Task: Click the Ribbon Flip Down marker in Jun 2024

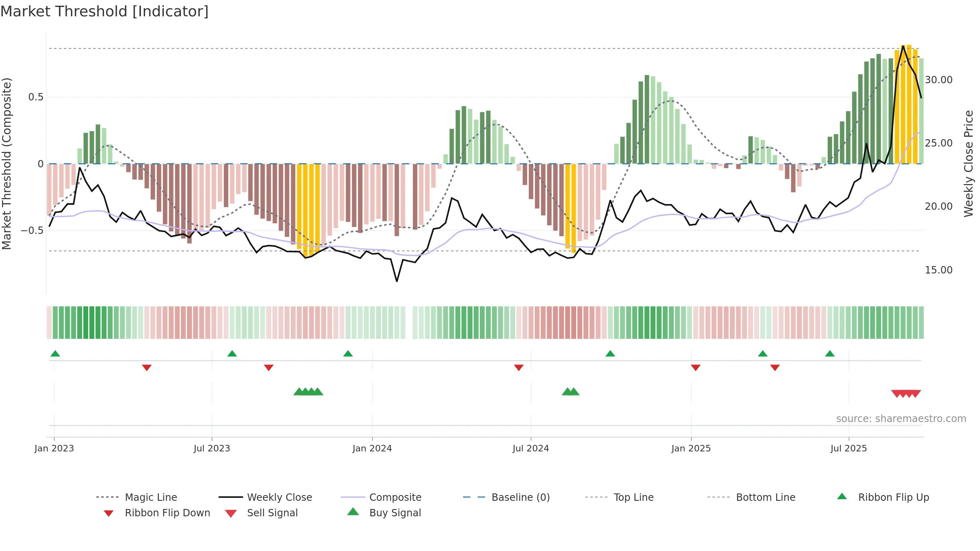Action: pos(519,368)
